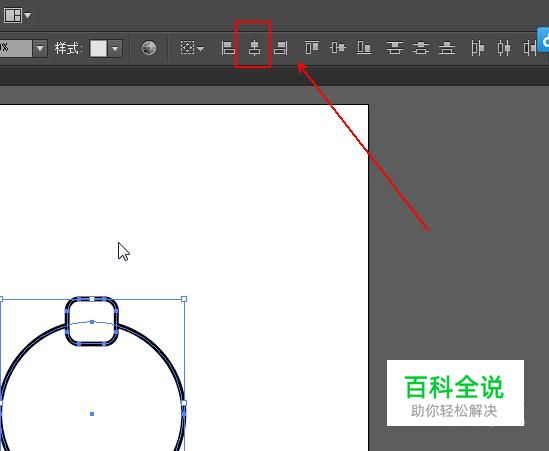Open the Arrange Documents layout icon
The image size is (549, 451).
click(x=13, y=15)
